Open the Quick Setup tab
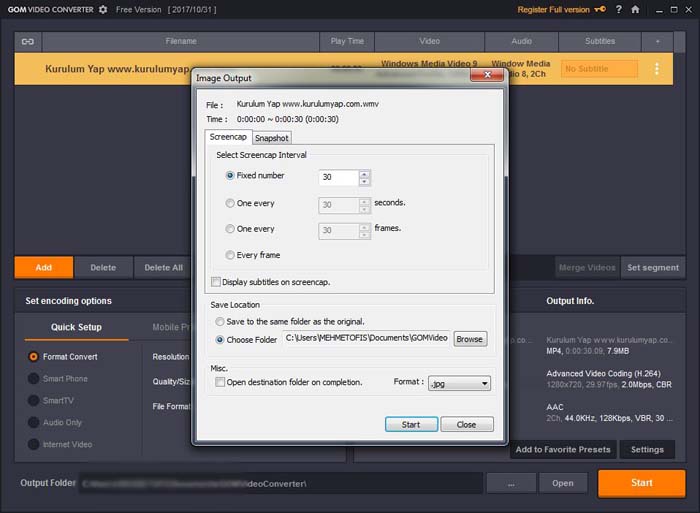Screen dimensions: 700x513 coord(76,327)
